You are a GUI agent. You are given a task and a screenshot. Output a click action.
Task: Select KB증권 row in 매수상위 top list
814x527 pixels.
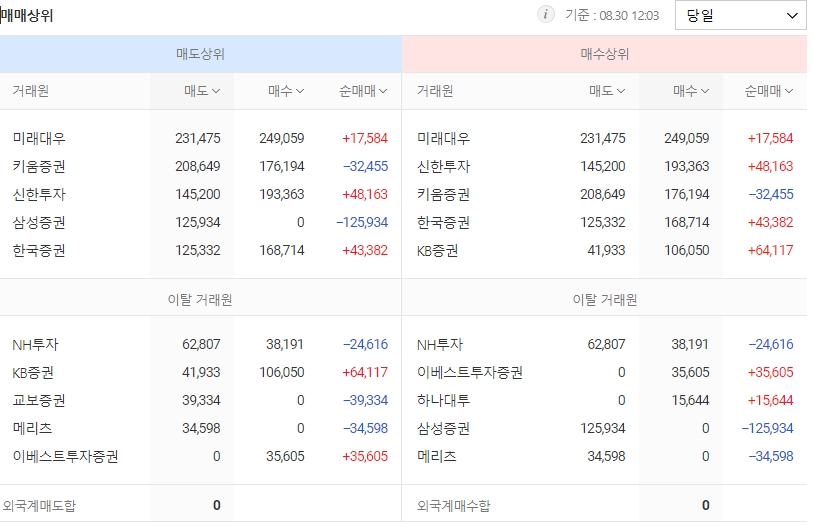604,250
